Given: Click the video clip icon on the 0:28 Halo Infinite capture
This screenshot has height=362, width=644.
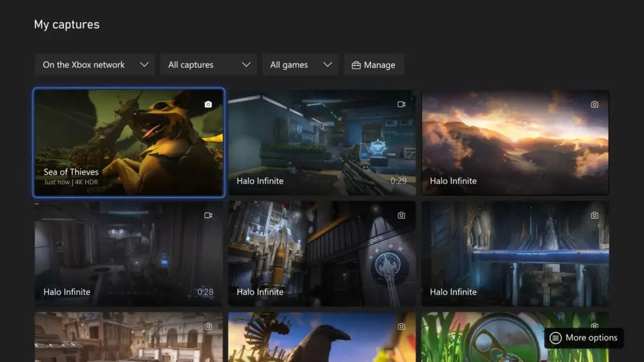Looking at the screenshot, I should coord(209,215).
